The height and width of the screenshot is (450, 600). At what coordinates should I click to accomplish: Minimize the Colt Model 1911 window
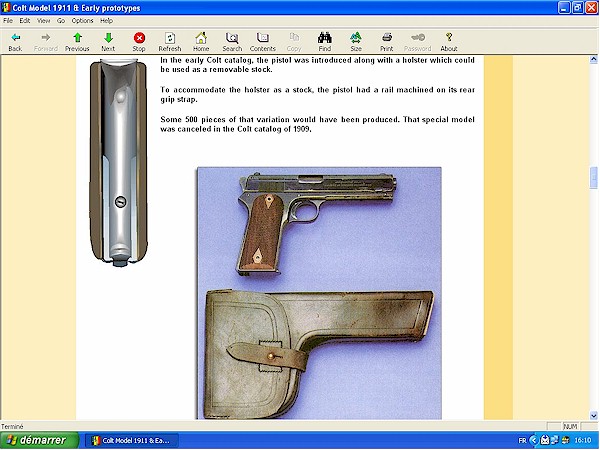(x=564, y=8)
